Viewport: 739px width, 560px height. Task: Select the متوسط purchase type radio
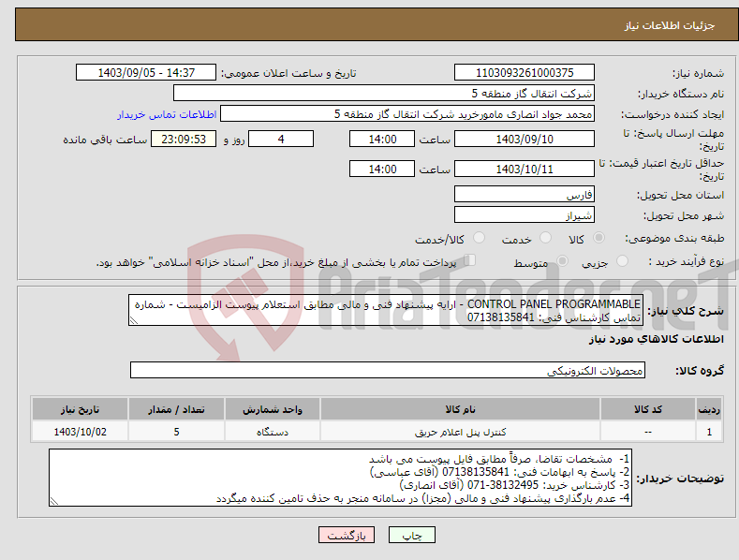point(562,261)
